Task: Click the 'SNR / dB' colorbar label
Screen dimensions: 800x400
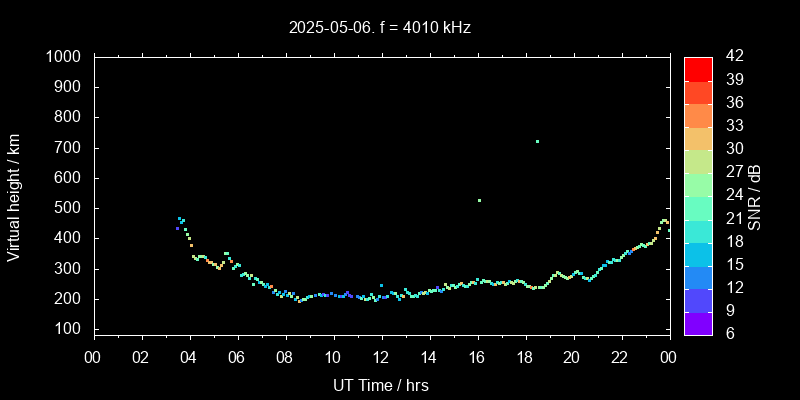Action: click(754, 196)
